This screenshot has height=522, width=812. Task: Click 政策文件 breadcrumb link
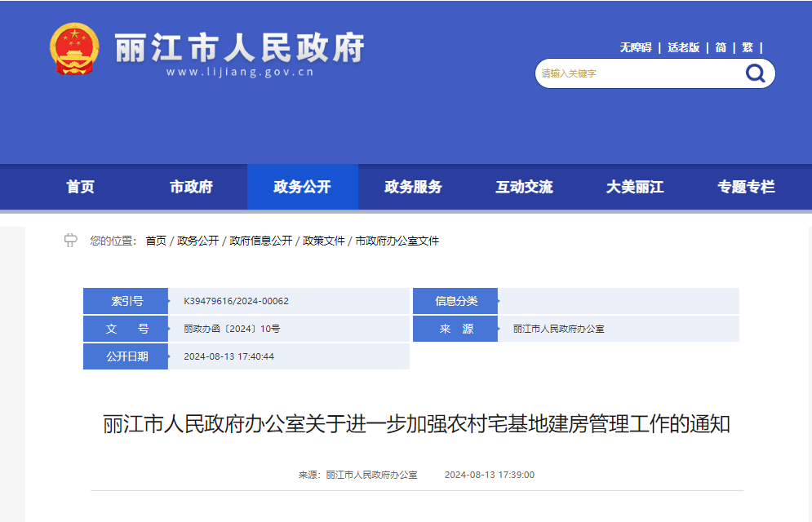(x=324, y=241)
